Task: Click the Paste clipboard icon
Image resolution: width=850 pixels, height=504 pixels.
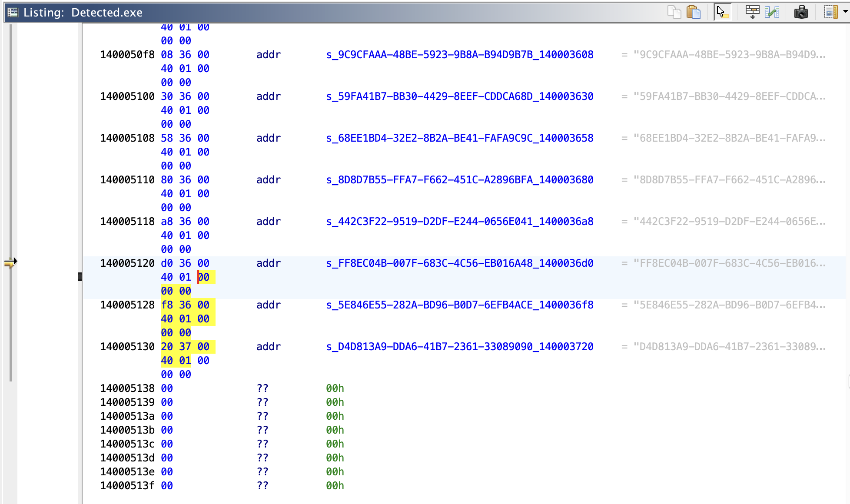Action: (x=694, y=12)
